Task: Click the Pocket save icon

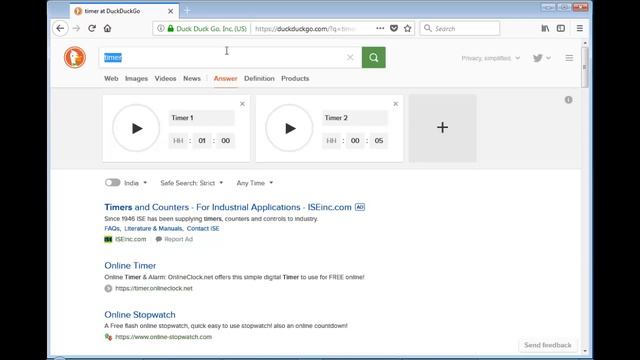Action: tap(394, 29)
